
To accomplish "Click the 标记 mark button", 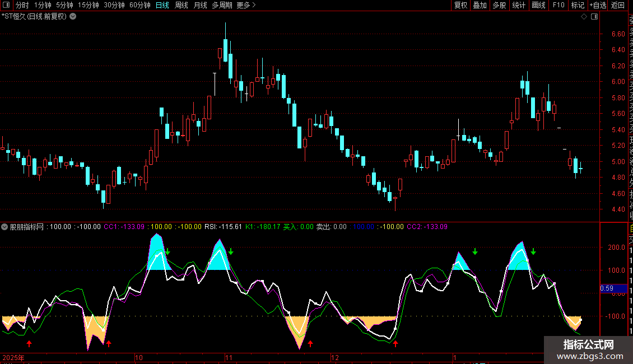I will [x=578, y=5].
